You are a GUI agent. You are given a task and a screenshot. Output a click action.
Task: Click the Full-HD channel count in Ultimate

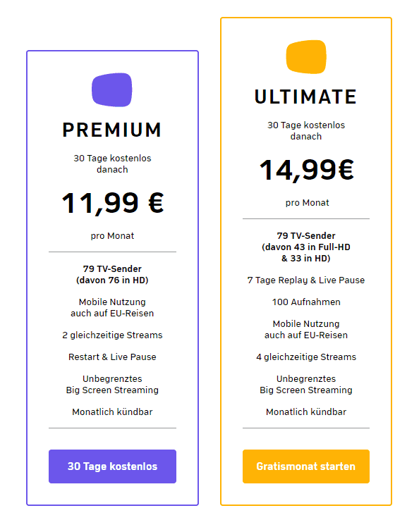click(x=306, y=247)
